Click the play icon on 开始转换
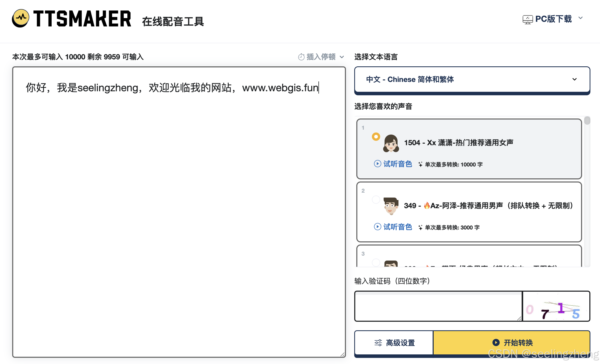The height and width of the screenshot is (364, 600). 496,342
